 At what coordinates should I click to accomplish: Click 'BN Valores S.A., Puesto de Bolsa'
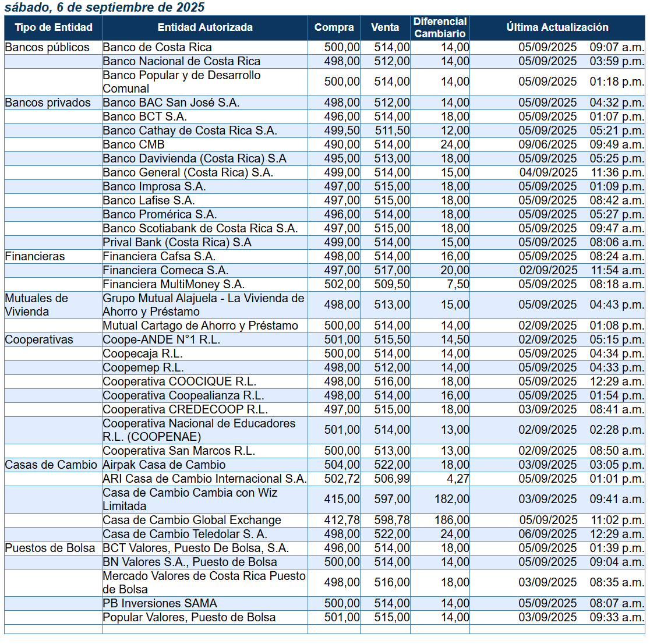190,562
